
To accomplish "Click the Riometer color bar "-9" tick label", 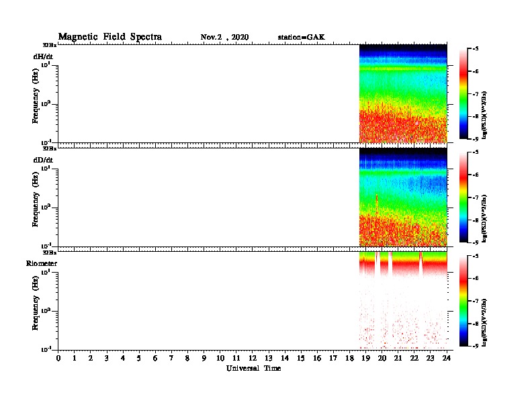I will point(476,346).
